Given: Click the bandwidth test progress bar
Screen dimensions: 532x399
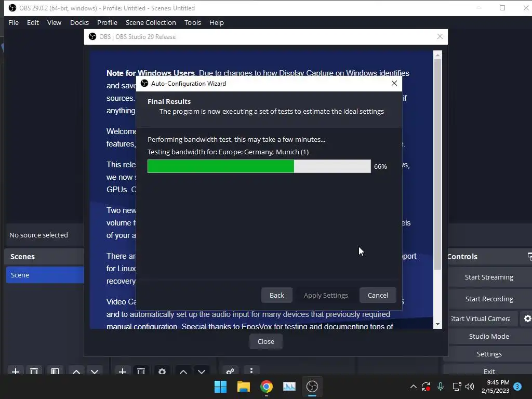Looking at the screenshot, I should (x=259, y=166).
